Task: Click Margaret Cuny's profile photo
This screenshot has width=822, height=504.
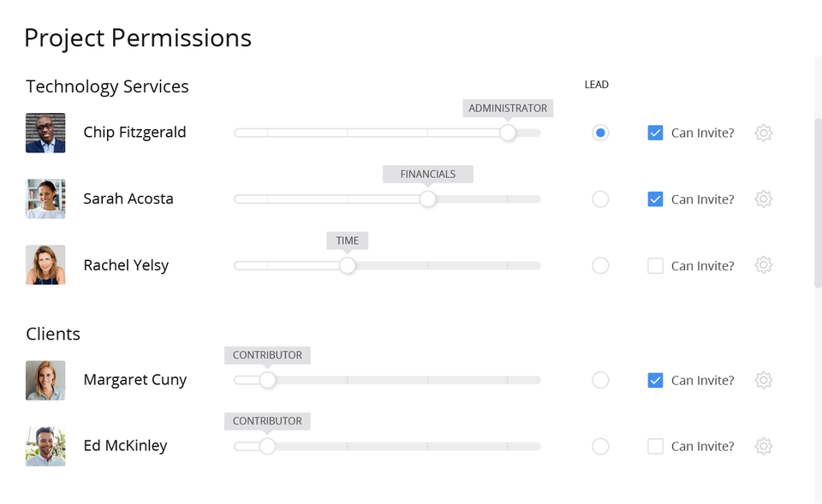Action: pos(45,380)
